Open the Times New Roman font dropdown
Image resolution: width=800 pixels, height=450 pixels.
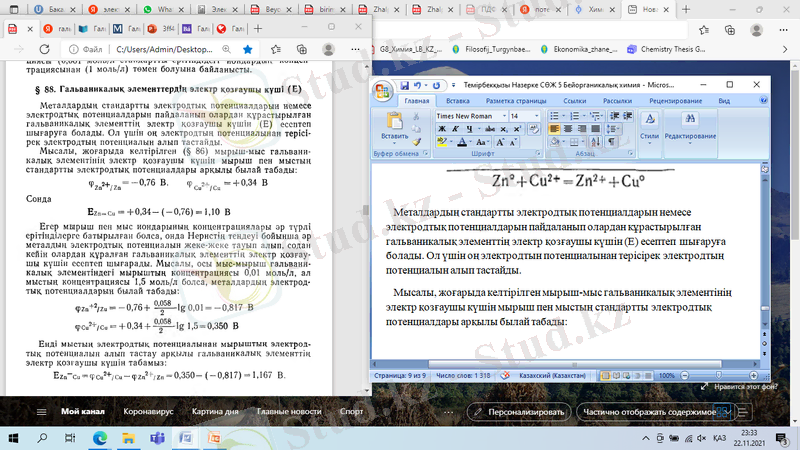click(x=501, y=116)
